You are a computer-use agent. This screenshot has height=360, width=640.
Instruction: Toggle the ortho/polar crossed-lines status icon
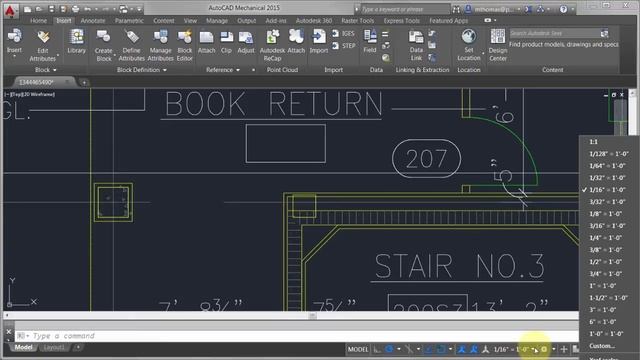click(409, 349)
